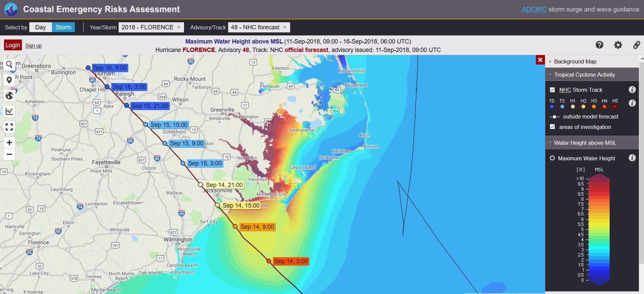Click the red 8.5 ft color band

click(x=599, y=194)
